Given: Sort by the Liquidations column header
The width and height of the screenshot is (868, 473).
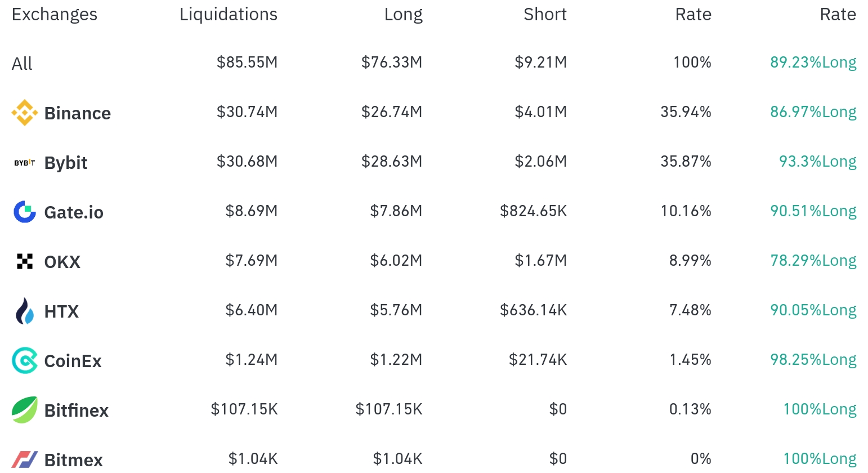Looking at the screenshot, I should coord(228,15).
